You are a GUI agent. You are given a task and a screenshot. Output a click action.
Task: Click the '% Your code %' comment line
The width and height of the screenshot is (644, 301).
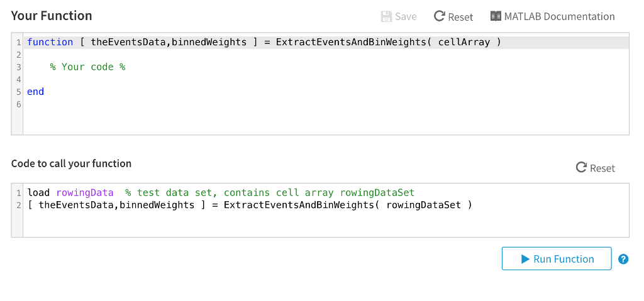tap(87, 67)
